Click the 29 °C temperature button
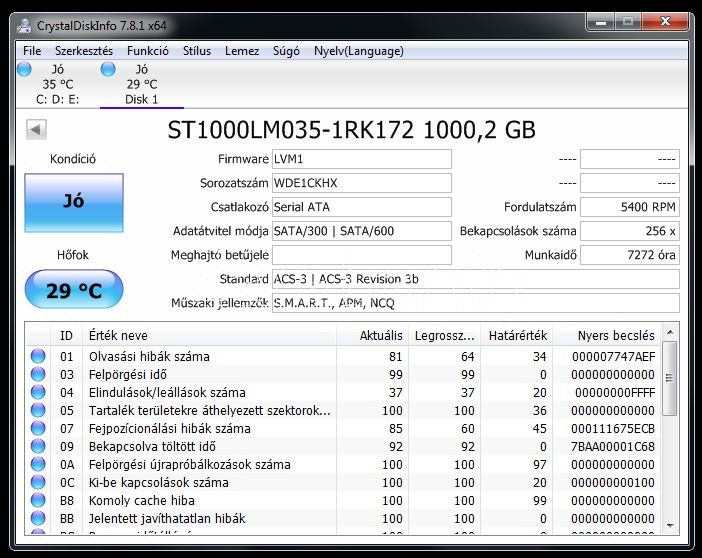Screen dimensions: 702x558 point(74,291)
